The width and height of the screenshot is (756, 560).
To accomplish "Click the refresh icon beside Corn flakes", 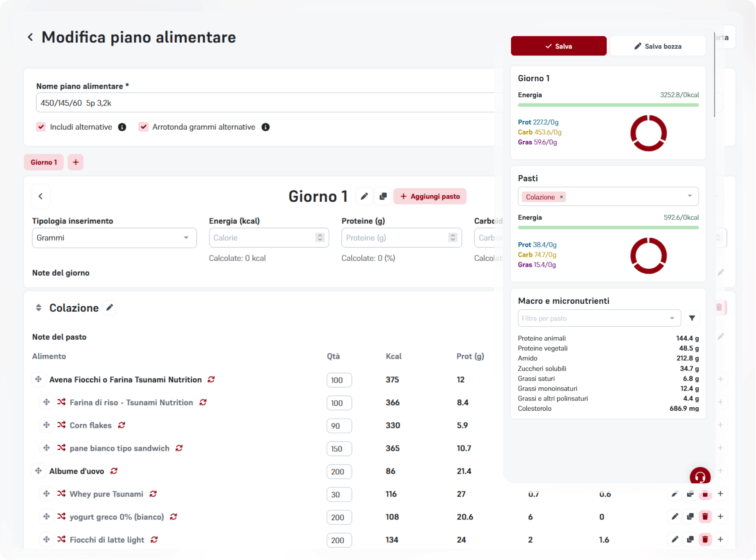I will [x=122, y=425].
